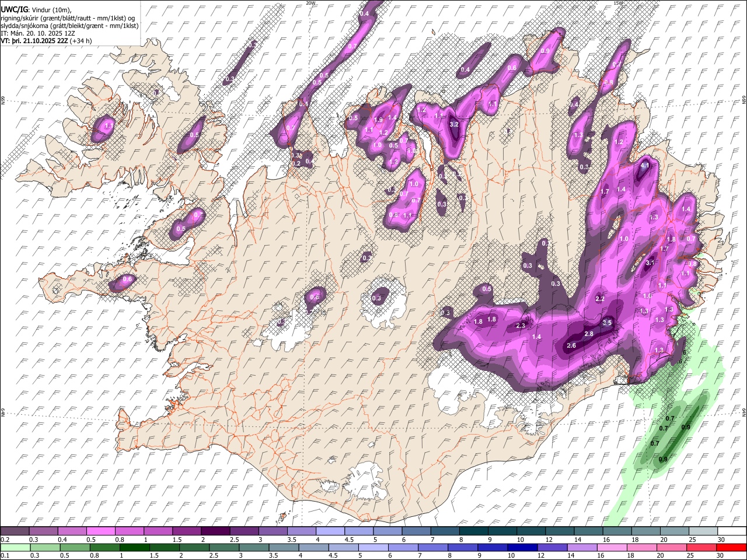Pick the bright pink snow swatch between 0.5 and 0.8
This screenshot has width=747, height=560.
pos(101,531)
